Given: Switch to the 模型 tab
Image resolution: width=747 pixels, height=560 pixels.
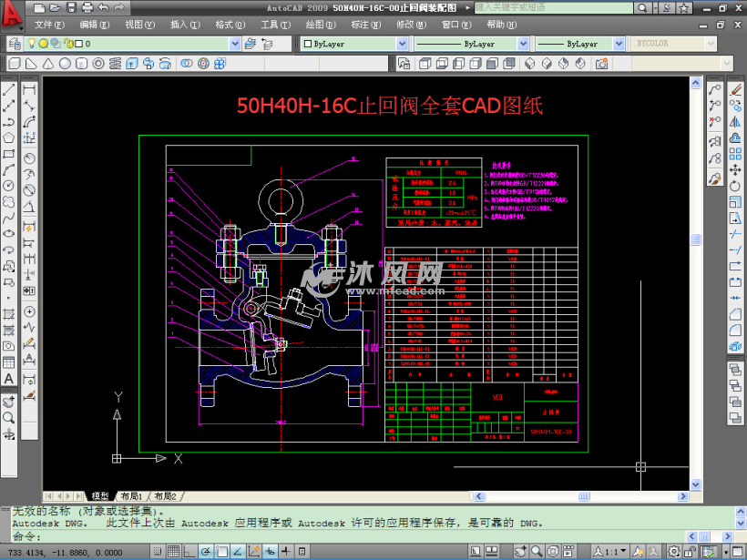Looking at the screenshot, I should tap(100, 495).
